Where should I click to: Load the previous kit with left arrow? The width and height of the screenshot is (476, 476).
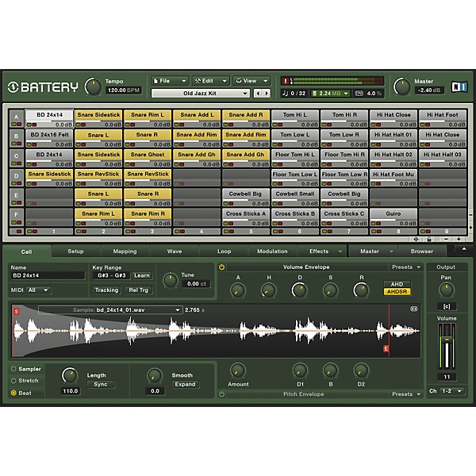pos(258,93)
